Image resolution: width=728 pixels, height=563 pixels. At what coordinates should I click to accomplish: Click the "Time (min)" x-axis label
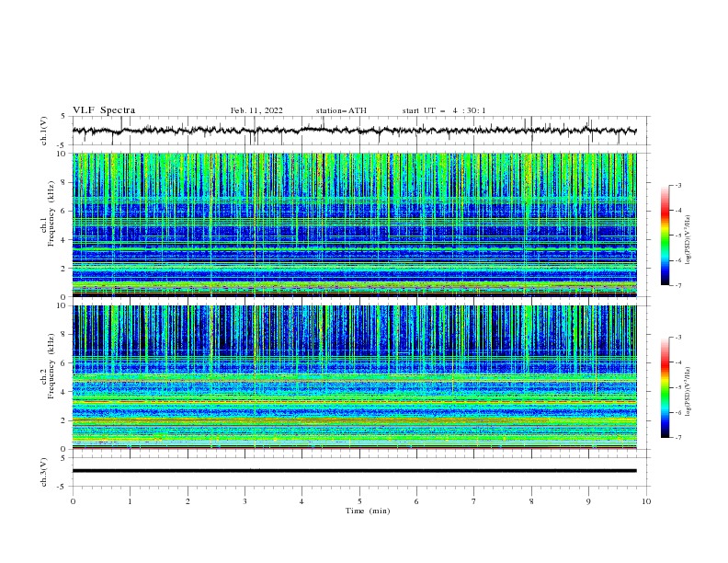click(368, 511)
